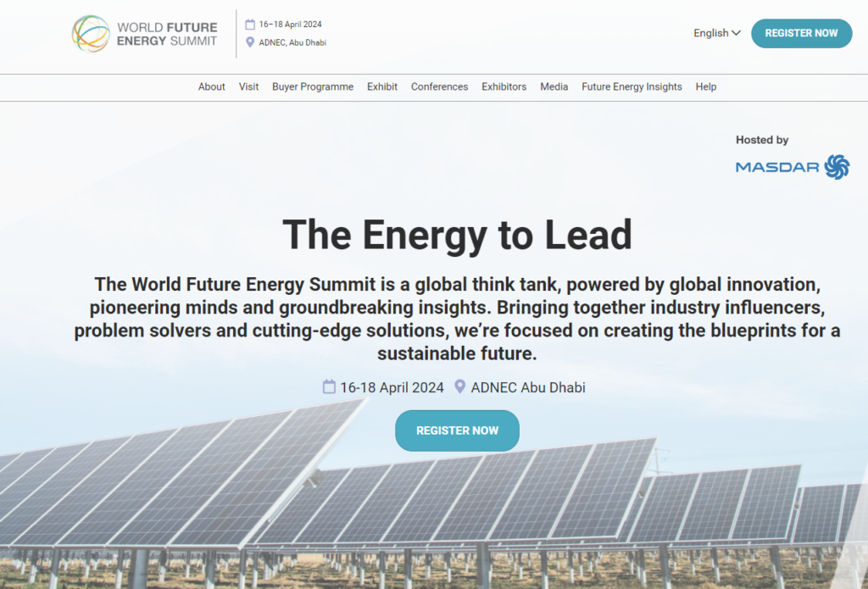Open Future Energy Insights menu
Viewport: 868px width, 589px height.
pos(632,86)
